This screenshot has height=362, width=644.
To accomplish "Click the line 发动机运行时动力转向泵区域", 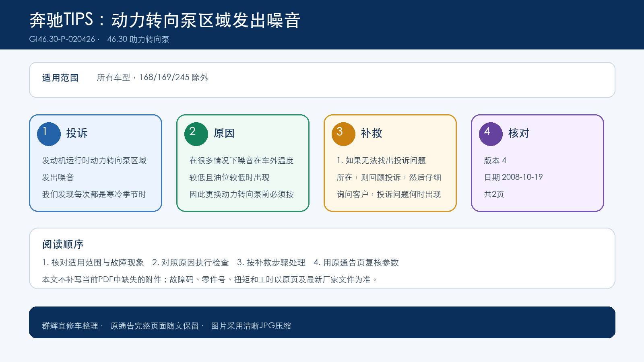I will (x=95, y=160).
